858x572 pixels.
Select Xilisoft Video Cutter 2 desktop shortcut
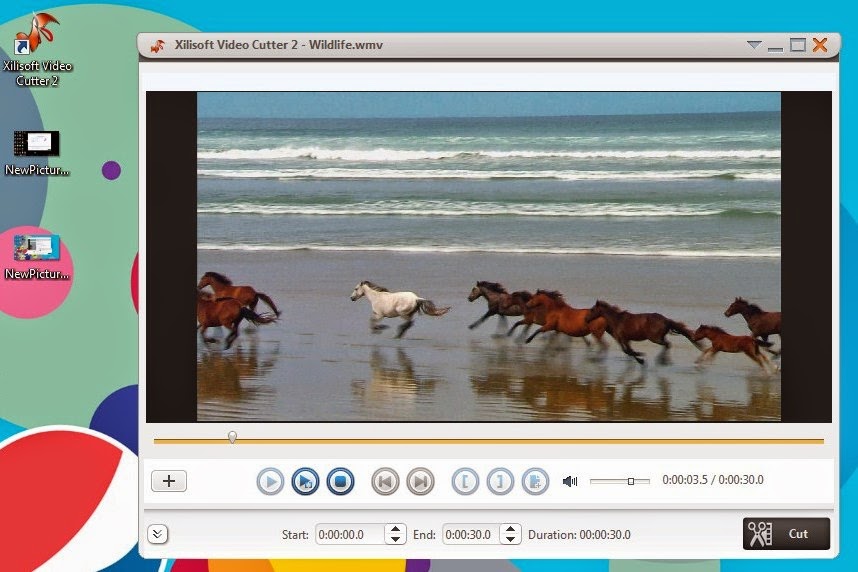click(x=37, y=50)
